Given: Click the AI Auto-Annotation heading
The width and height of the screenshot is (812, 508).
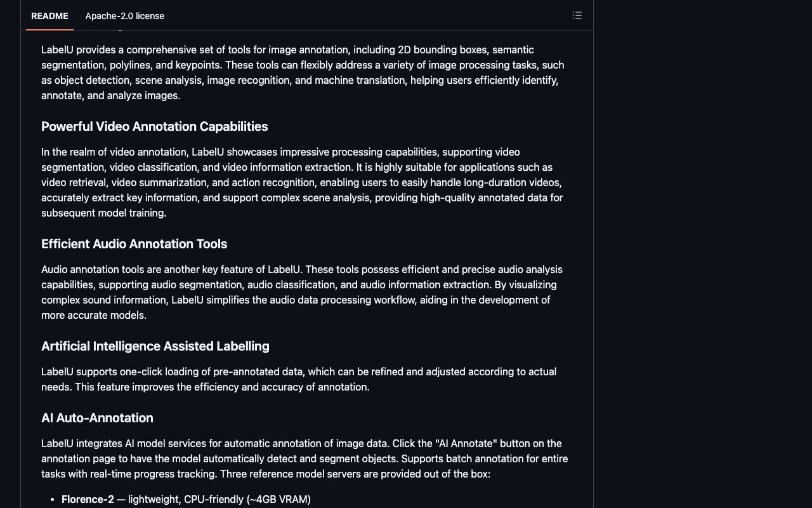Looking at the screenshot, I should 97,418.
